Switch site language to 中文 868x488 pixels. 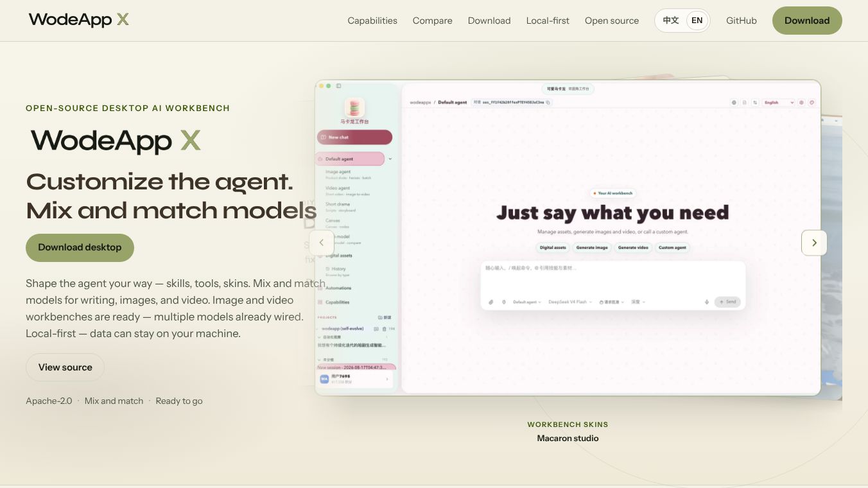point(671,21)
